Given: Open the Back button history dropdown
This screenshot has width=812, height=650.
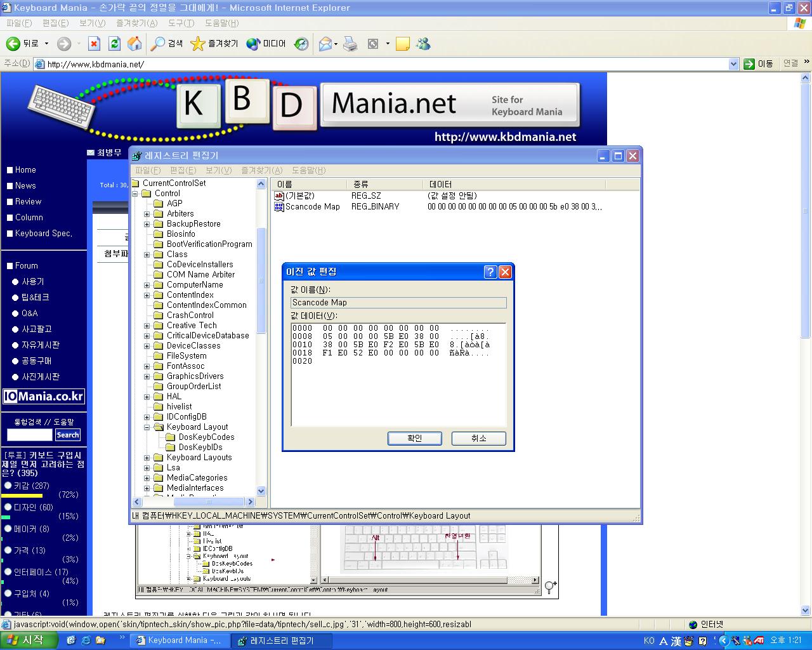Looking at the screenshot, I should coord(46,44).
